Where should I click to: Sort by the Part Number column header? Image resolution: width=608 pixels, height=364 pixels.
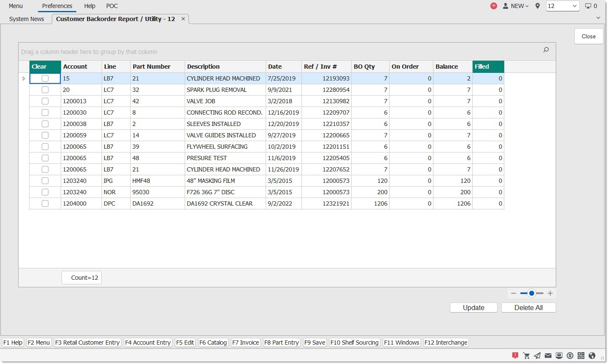(151, 67)
